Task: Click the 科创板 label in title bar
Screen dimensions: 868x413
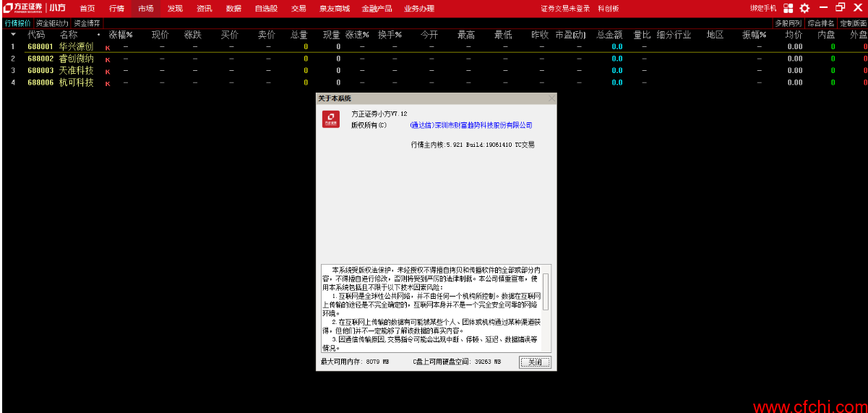Action: point(609,9)
